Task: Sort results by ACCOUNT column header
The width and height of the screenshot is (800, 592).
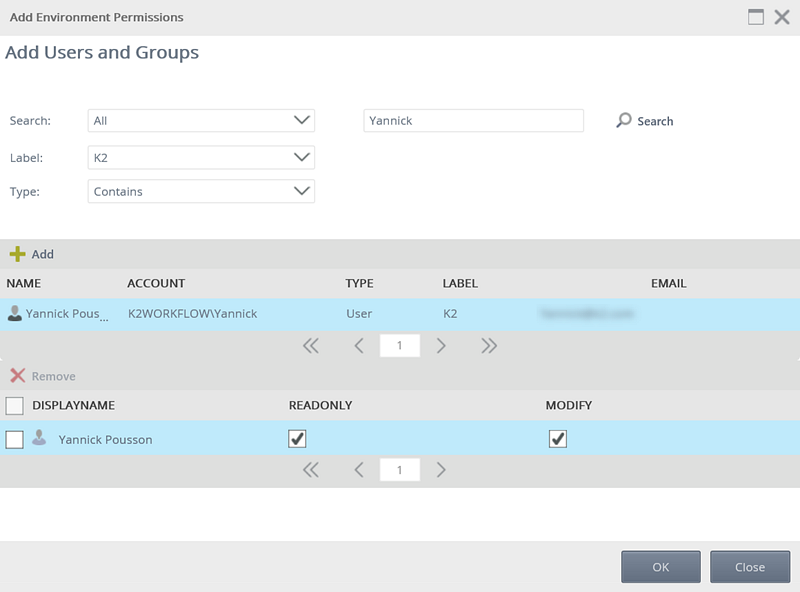Action: (156, 283)
